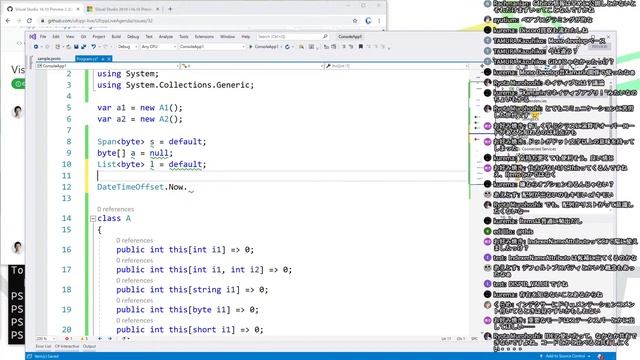Open the ConsoleApp1 startup project dropdown
This screenshot has width=640, height=360.
212,47
